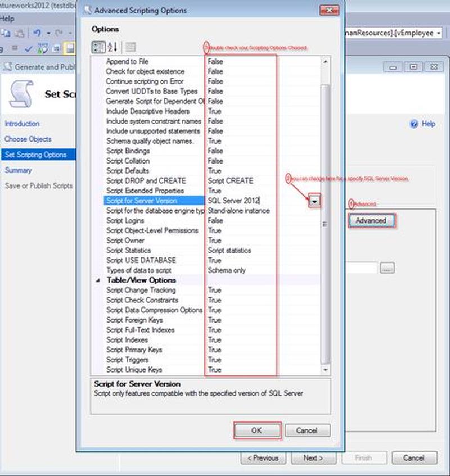This screenshot has width=450, height=476.
Task: Click the Paste icon in SSMS toolbar
Action: click(19, 33)
